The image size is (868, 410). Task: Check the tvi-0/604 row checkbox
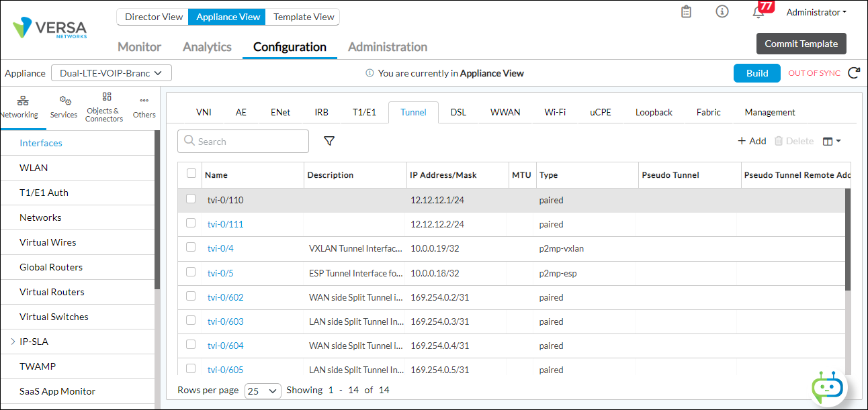tap(191, 344)
